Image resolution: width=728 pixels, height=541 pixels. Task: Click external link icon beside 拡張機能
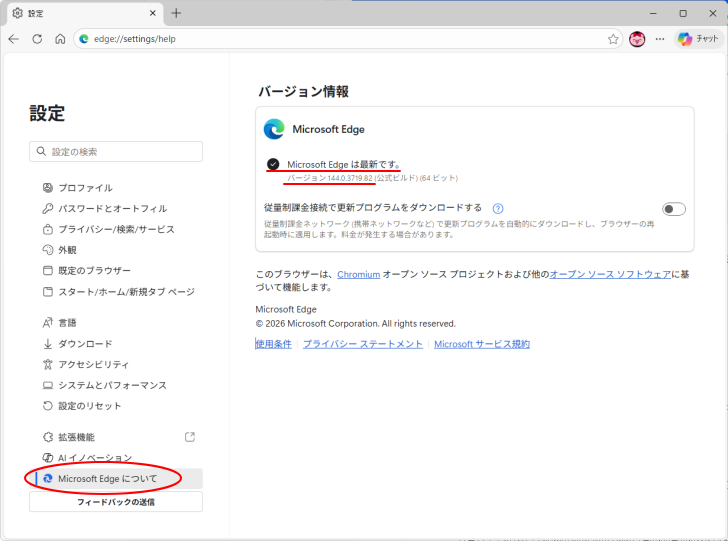point(190,437)
